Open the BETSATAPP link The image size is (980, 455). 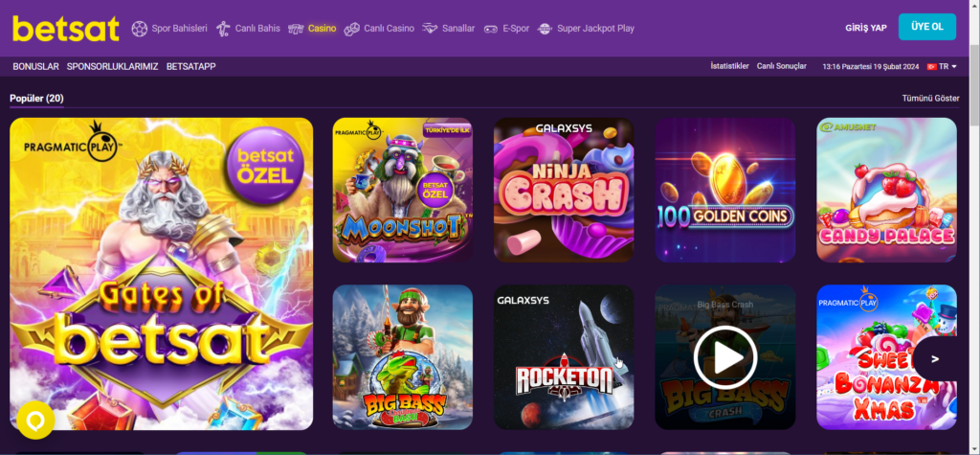(x=191, y=66)
